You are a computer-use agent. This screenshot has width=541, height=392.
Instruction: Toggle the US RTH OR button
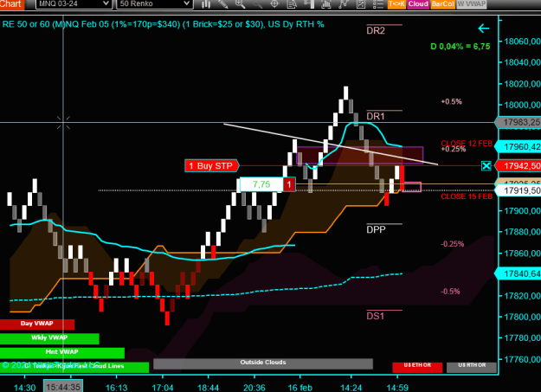472,367
